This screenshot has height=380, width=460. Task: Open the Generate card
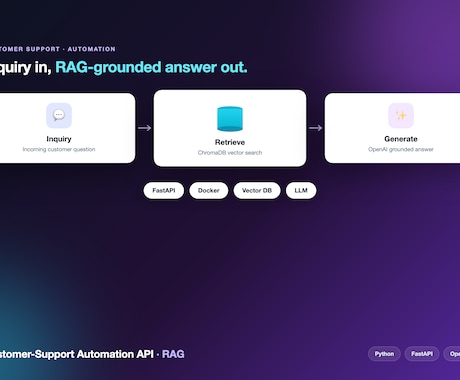tap(392, 128)
